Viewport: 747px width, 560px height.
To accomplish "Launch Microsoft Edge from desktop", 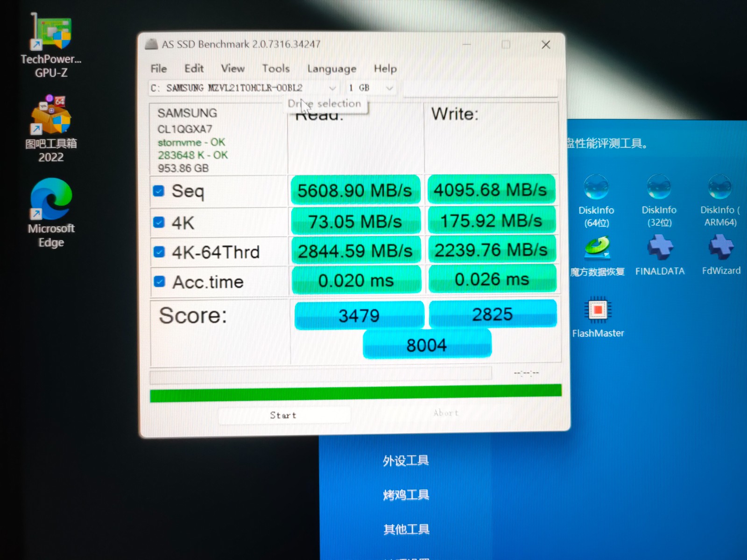I will point(51,212).
